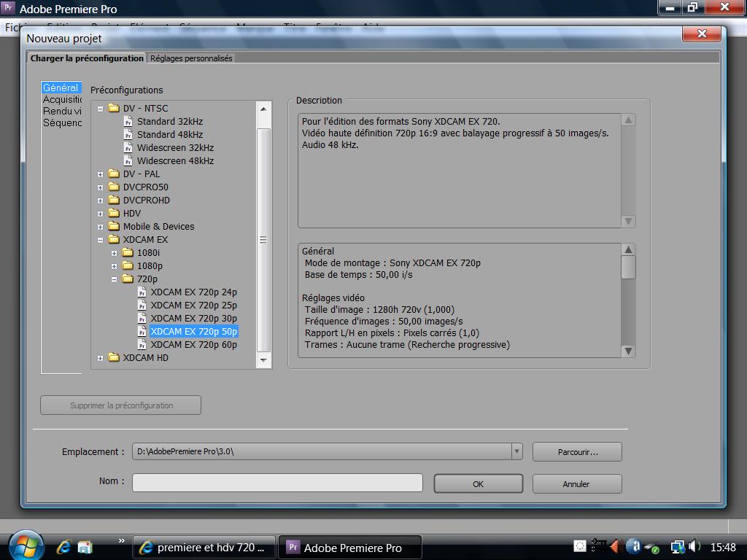Click the DVCPROHD folder icon
This screenshot has height=560, width=747.
coord(113,200)
